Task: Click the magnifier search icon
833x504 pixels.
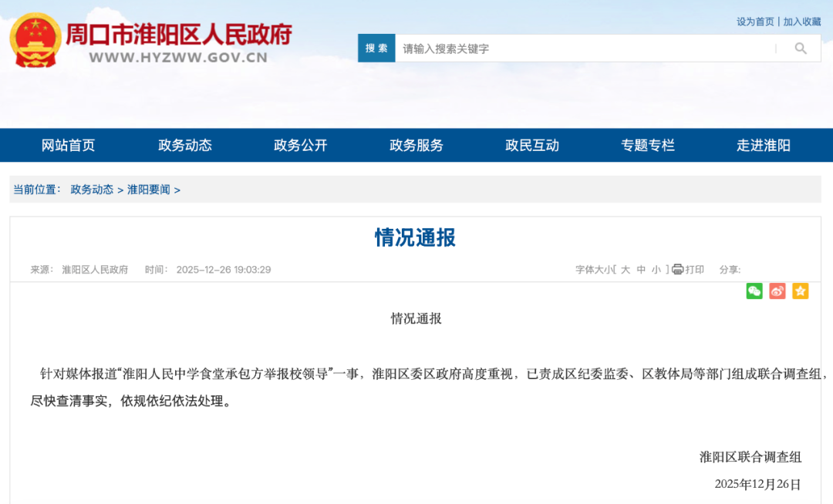Action: point(801,49)
